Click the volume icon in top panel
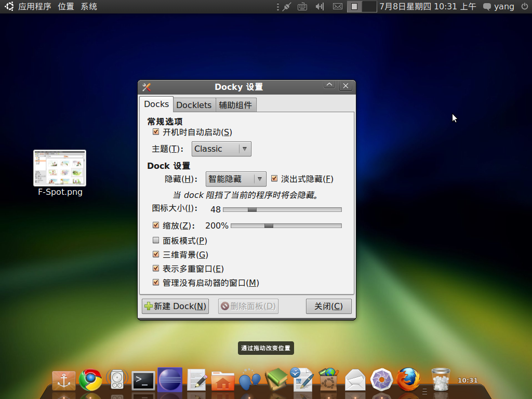The image size is (532, 399). pyautogui.click(x=320, y=7)
